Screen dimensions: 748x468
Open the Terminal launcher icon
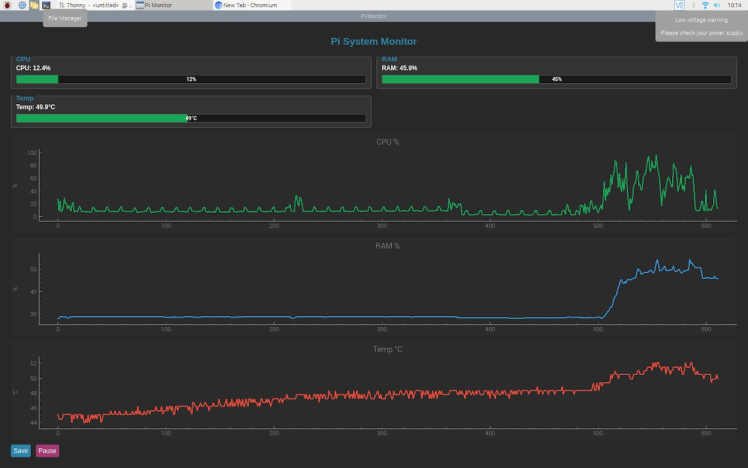46,5
